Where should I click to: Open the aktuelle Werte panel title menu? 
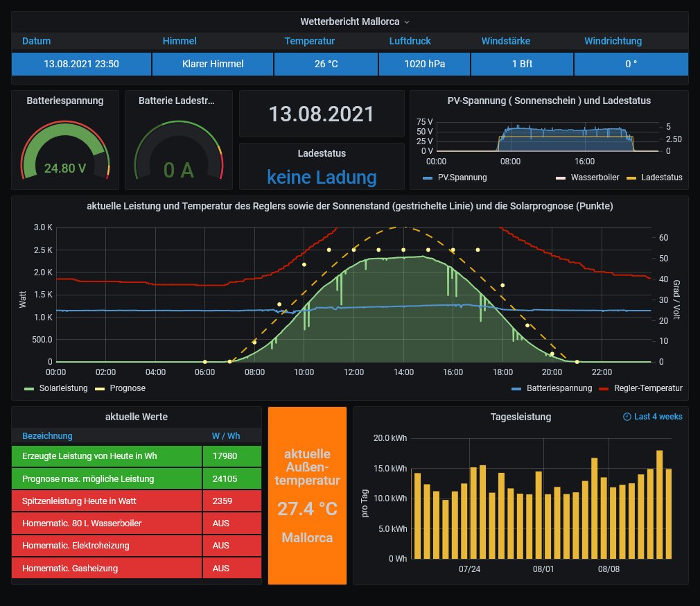click(137, 417)
